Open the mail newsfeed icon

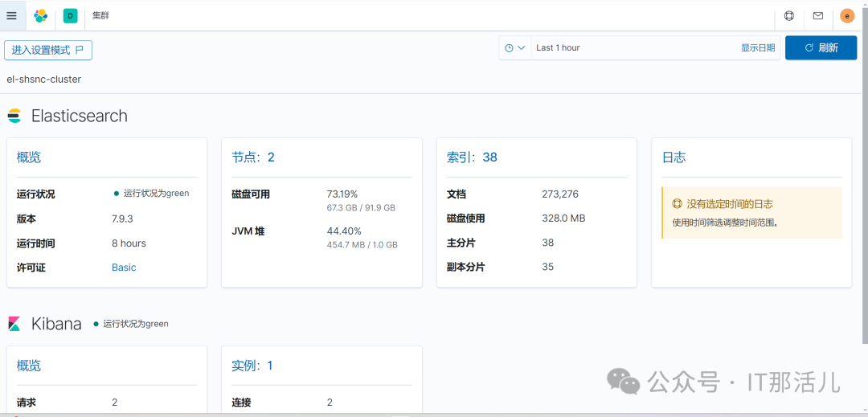pyautogui.click(x=817, y=16)
